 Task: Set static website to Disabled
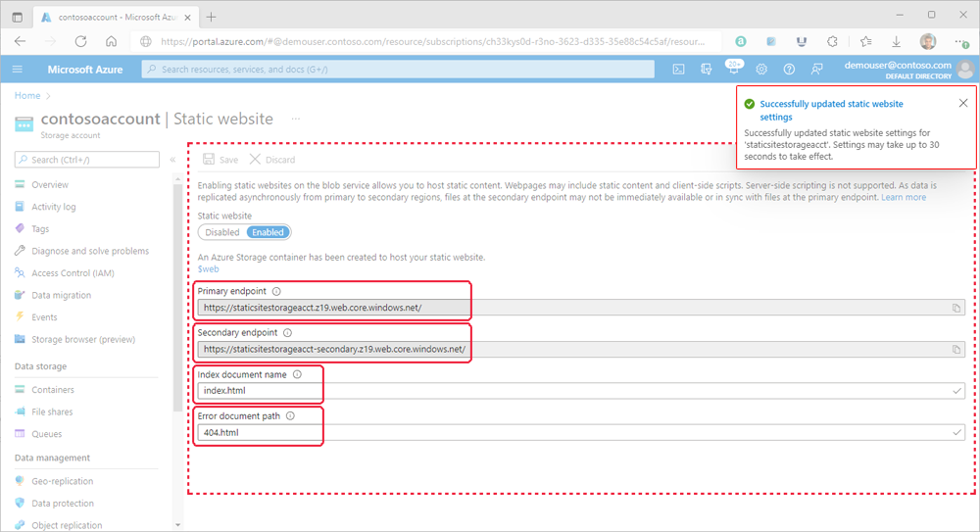(222, 232)
